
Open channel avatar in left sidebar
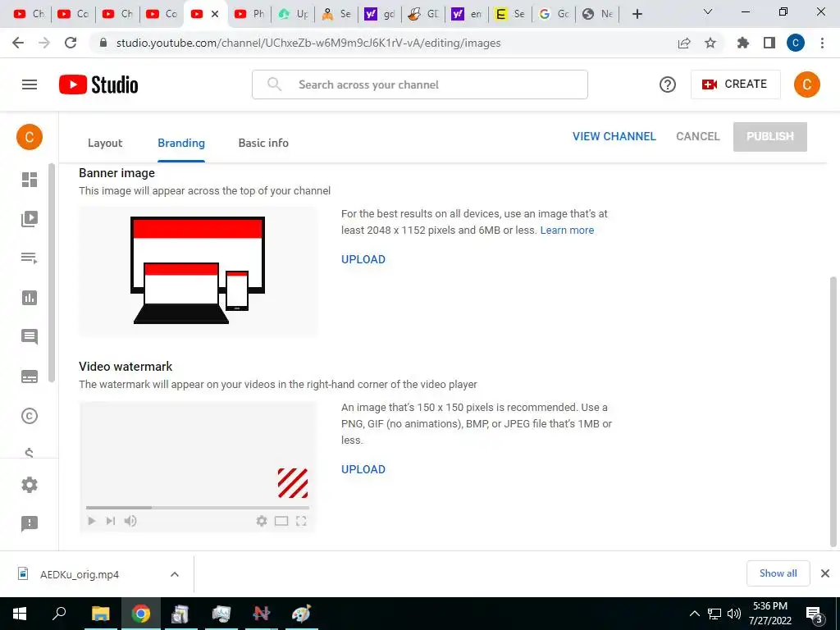30,137
